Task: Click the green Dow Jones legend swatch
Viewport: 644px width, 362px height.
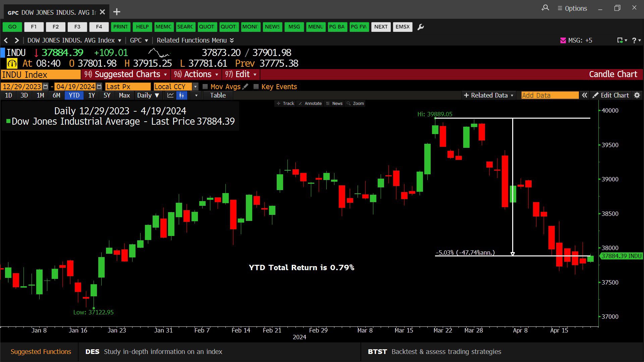Action: point(8,121)
